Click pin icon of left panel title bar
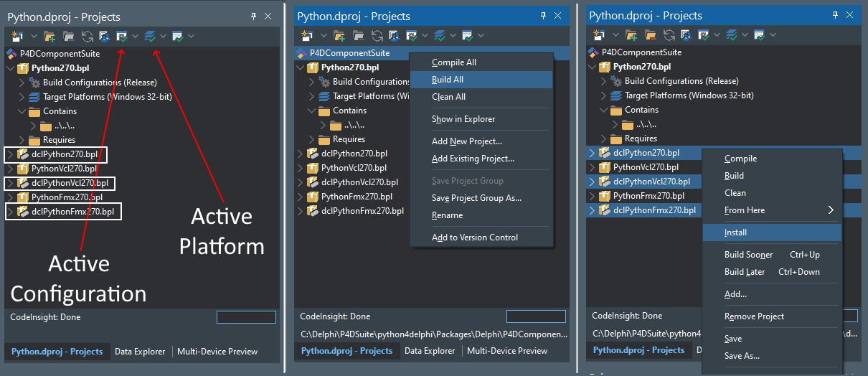 coord(253,16)
